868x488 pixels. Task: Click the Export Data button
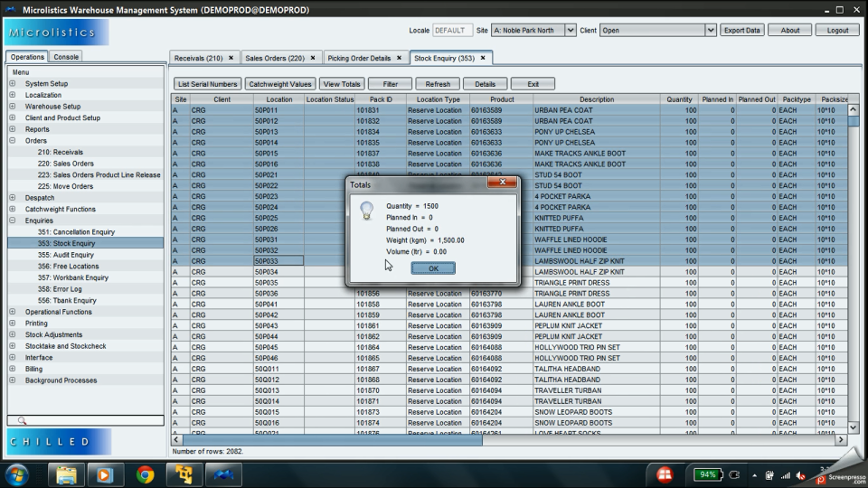pos(741,31)
